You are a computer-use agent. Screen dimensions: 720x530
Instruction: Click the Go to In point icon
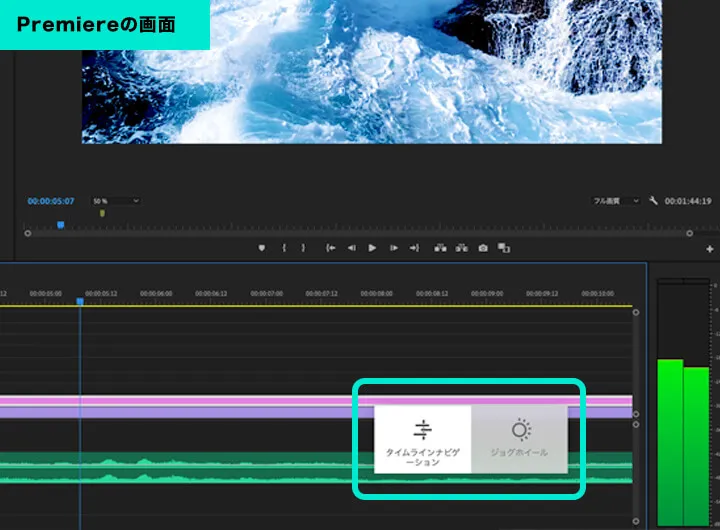(331, 248)
